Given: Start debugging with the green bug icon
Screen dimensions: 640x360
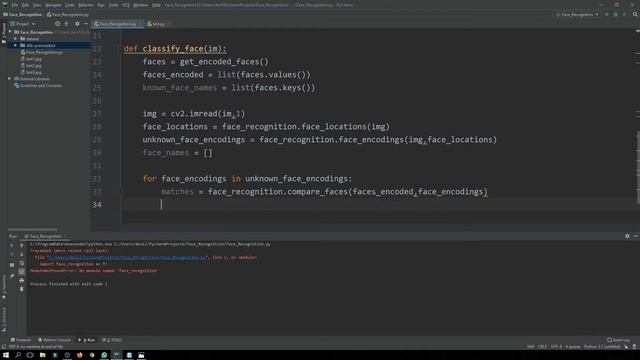Looking at the screenshot, I should [616, 14].
